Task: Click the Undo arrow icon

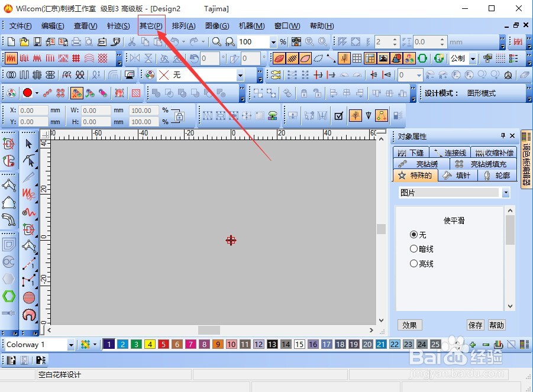Action: click(x=175, y=42)
